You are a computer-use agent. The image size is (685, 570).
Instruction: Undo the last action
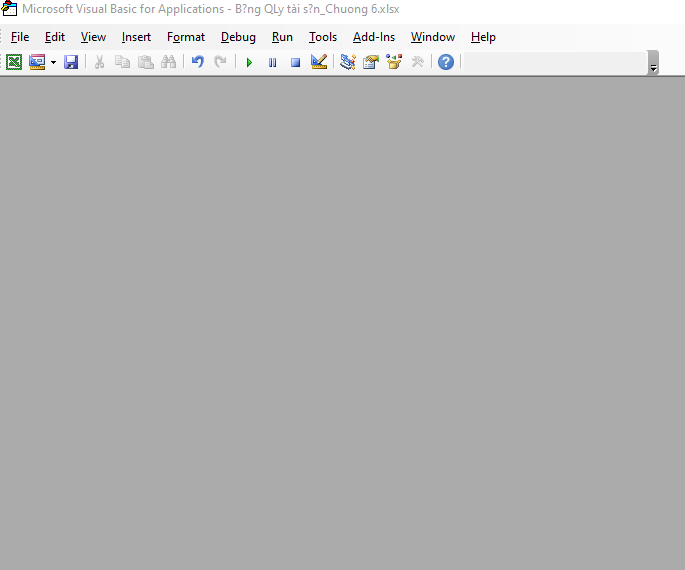(197, 62)
